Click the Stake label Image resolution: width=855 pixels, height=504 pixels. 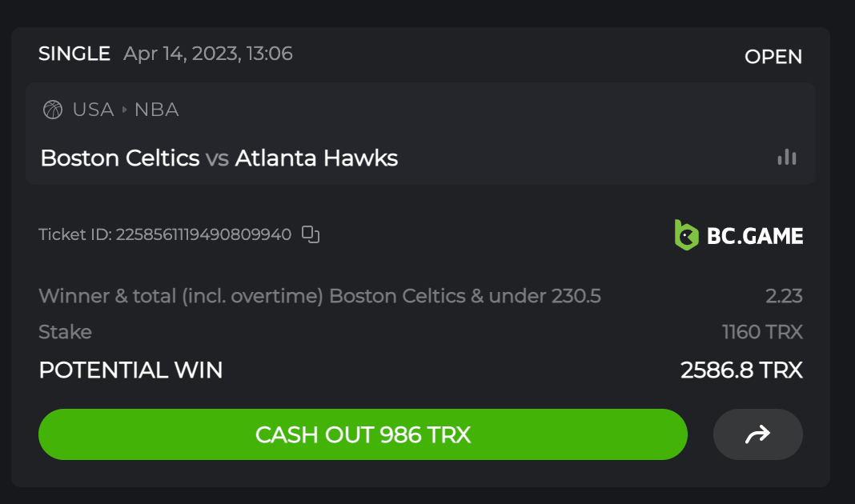point(65,332)
